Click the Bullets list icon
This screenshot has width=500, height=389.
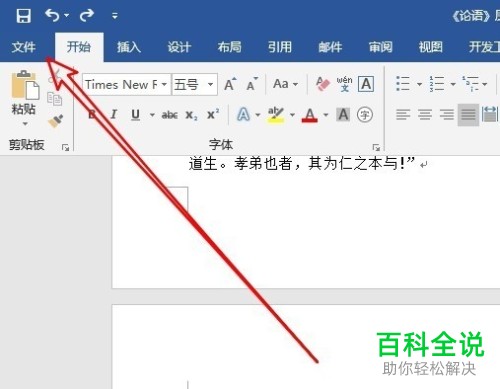click(403, 84)
